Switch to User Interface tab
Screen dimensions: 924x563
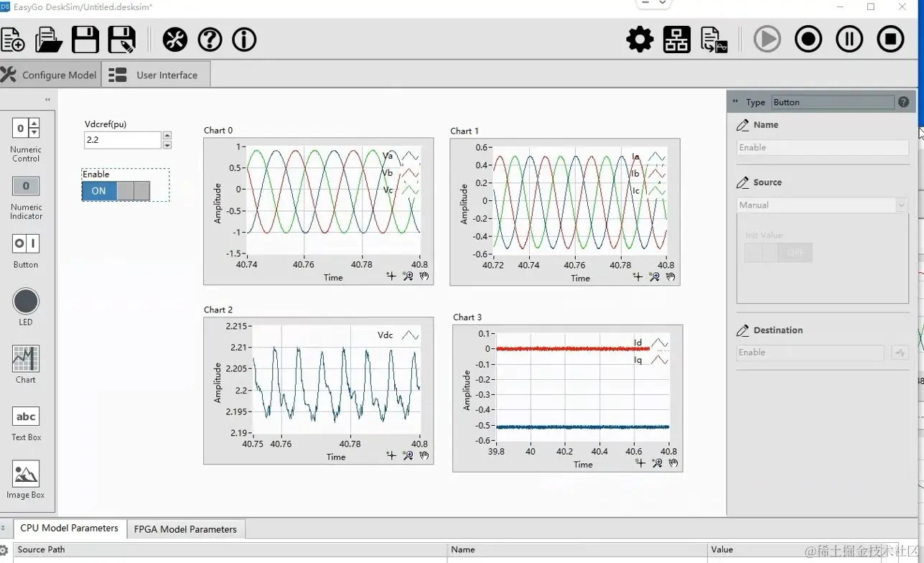[x=156, y=75]
